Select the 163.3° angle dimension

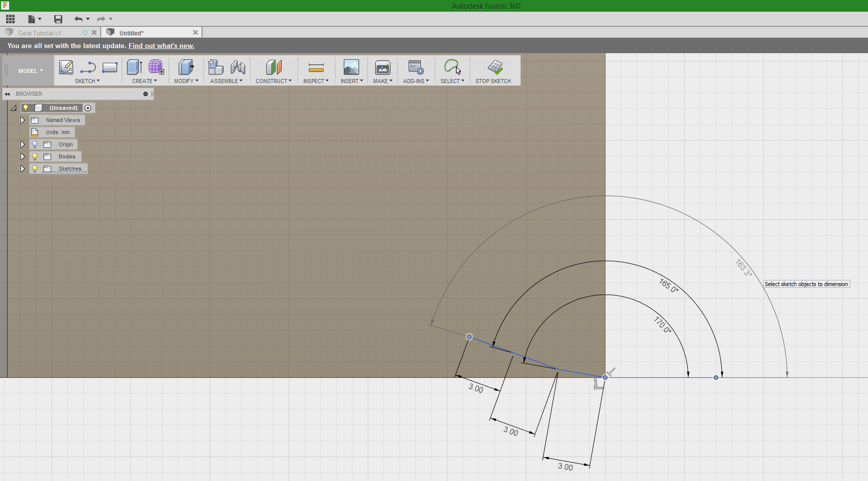tap(743, 267)
